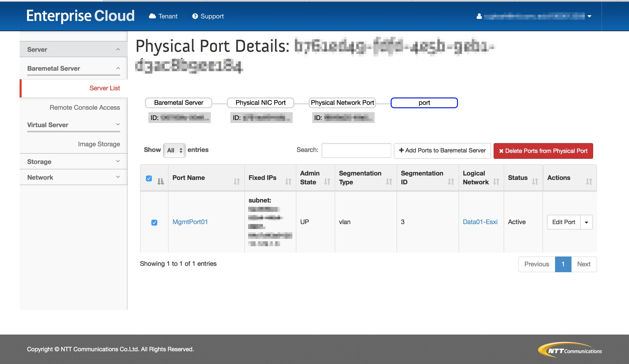Select Server List in sidebar
The width and height of the screenshot is (629, 364).
click(105, 88)
